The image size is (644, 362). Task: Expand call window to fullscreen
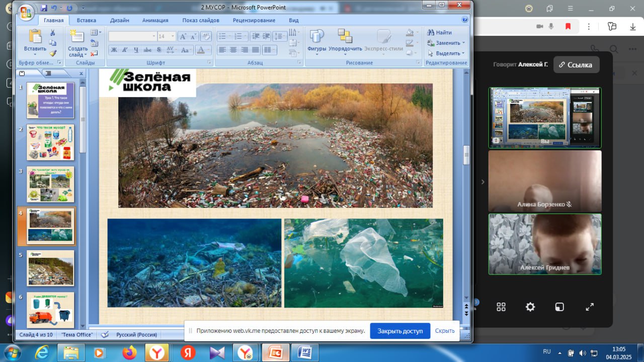coord(590,307)
